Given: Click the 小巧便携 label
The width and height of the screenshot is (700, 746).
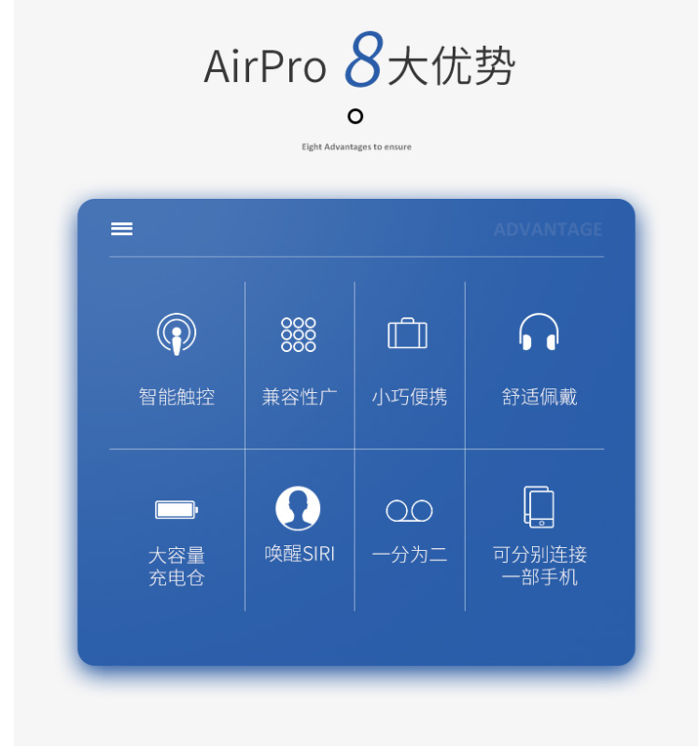Looking at the screenshot, I should tap(409, 396).
